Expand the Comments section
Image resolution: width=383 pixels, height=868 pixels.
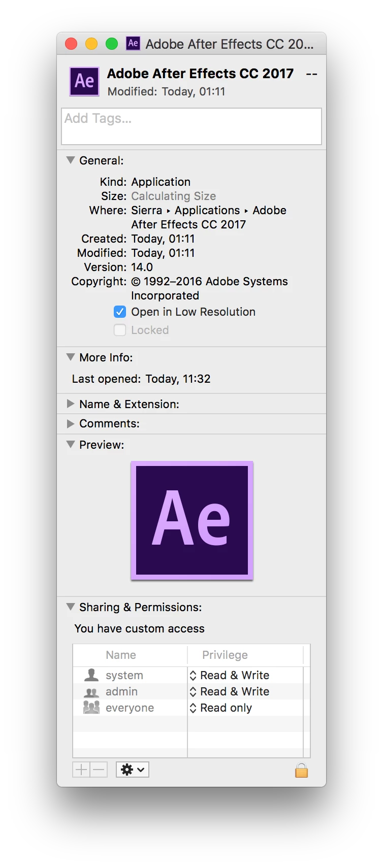click(x=71, y=423)
